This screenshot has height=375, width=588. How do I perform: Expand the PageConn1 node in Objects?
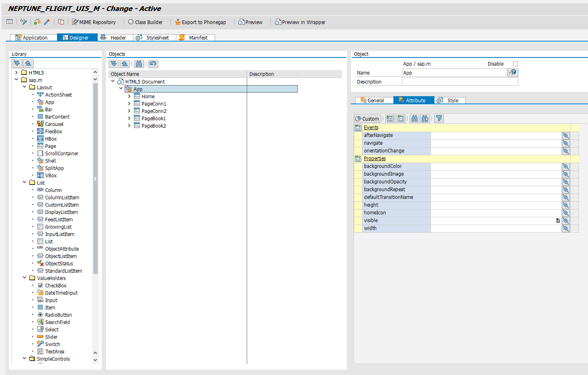tap(129, 104)
